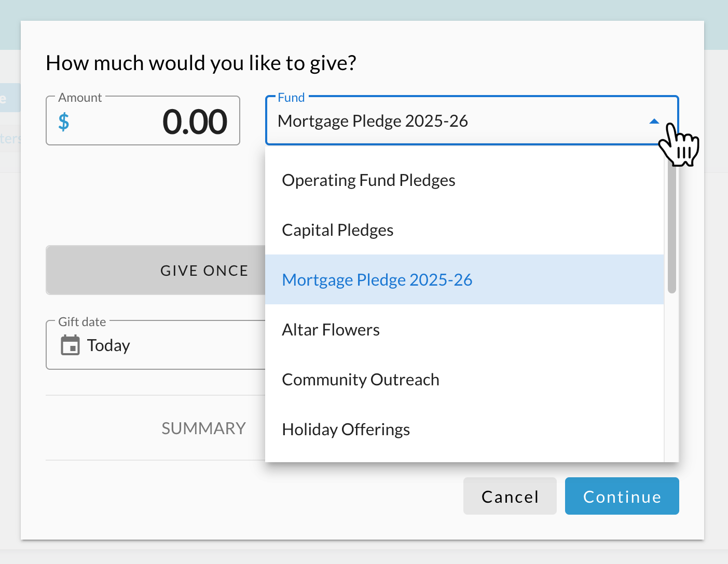Image resolution: width=728 pixels, height=564 pixels.
Task: Click the calendar icon in Gift date
Action: [71, 345]
